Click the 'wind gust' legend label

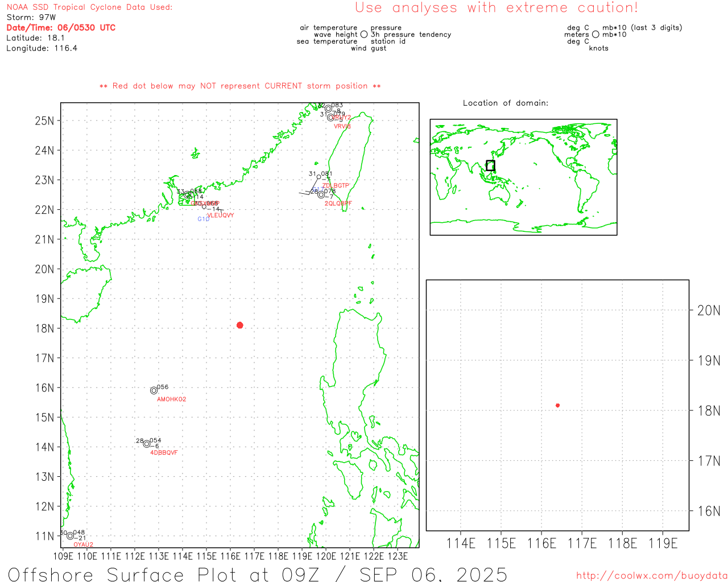click(369, 48)
